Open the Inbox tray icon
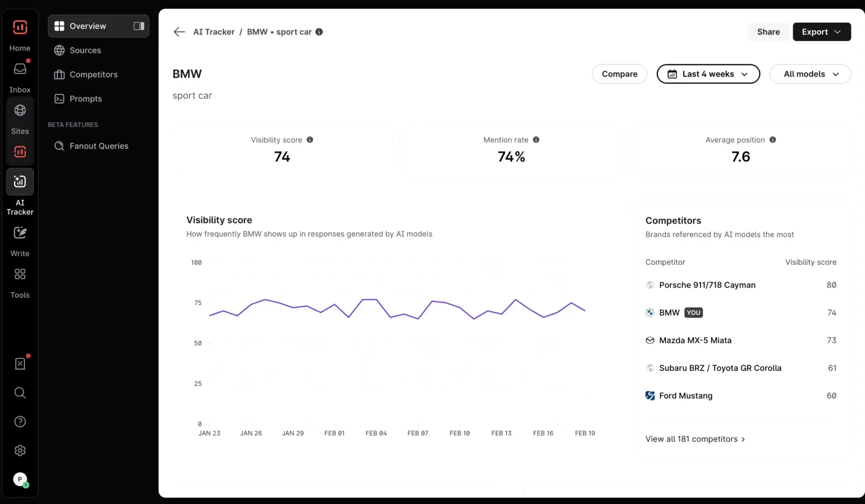865x504 pixels. tap(20, 69)
